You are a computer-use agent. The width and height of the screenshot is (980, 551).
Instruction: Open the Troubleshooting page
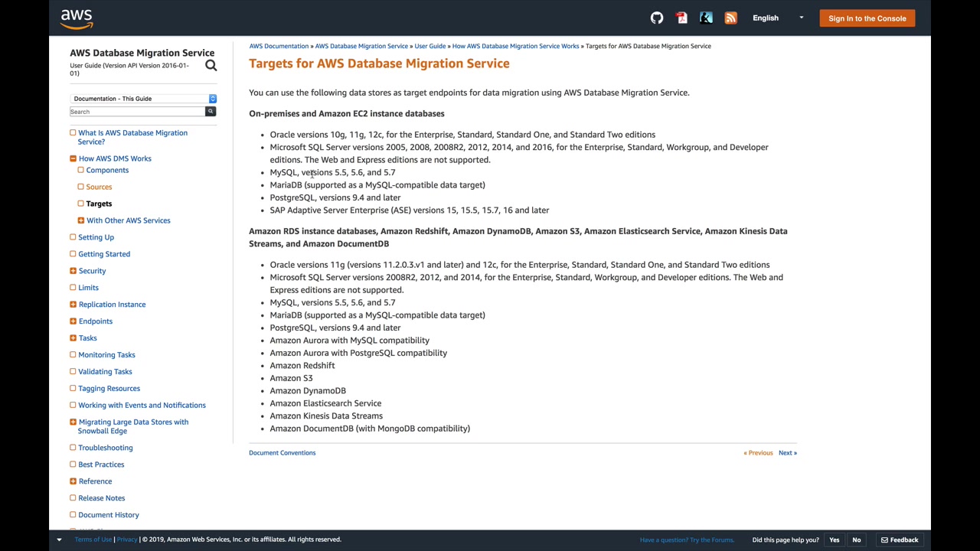click(x=105, y=448)
